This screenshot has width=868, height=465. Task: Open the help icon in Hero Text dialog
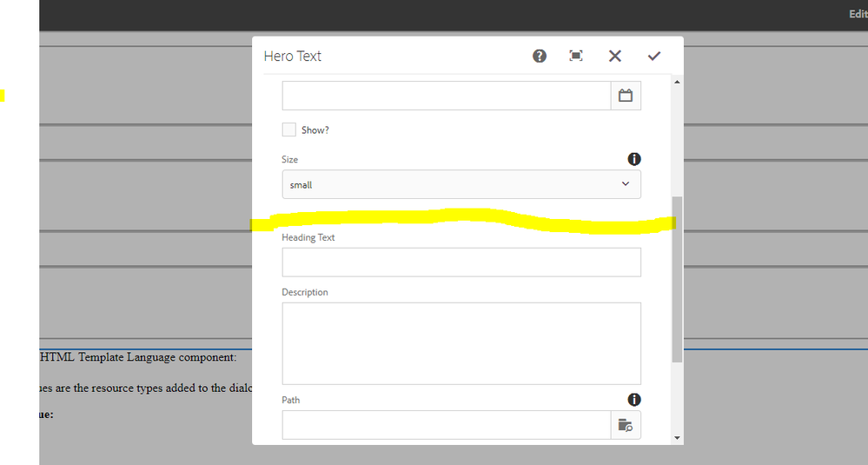point(540,56)
